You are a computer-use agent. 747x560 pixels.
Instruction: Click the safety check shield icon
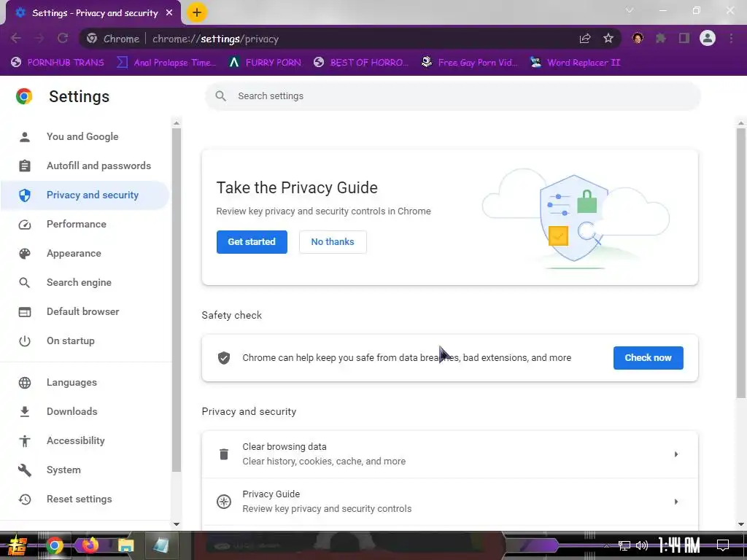coord(224,358)
